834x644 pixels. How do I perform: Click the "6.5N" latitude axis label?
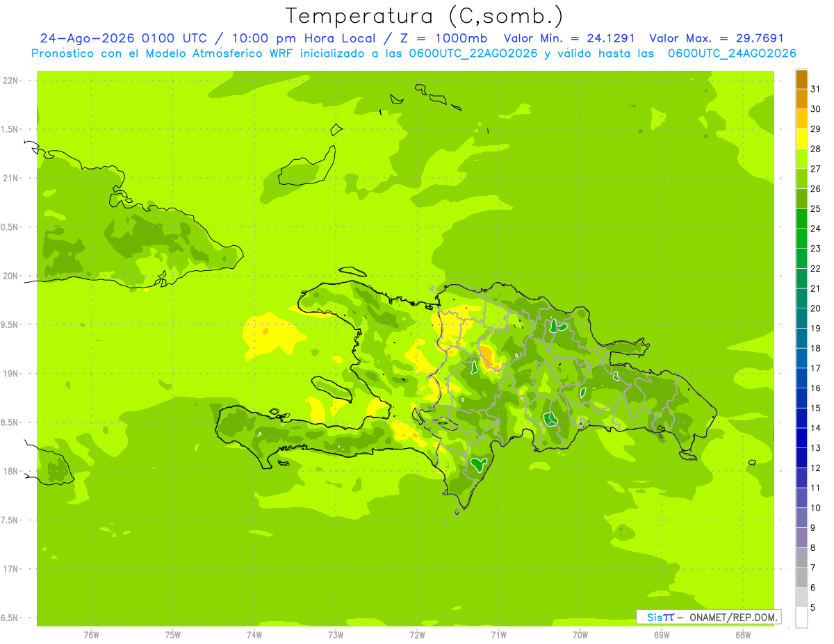10,618
